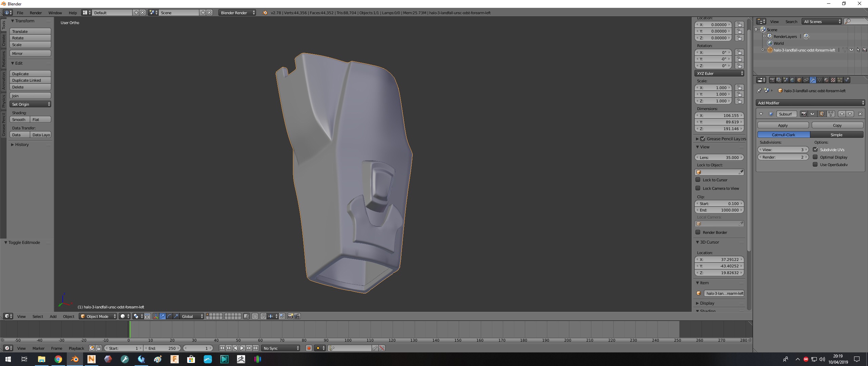868x366 pixels.
Task: Open the Global orientation dropdown
Action: (x=192, y=316)
